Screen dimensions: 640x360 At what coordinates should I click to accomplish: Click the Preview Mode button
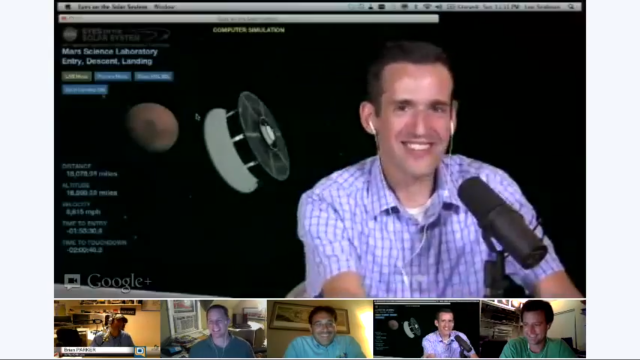[x=113, y=76]
